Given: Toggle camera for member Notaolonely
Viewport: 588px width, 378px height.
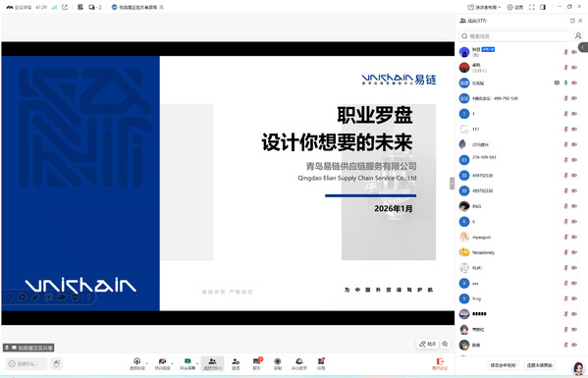Looking at the screenshot, I should (x=574, y=252).
